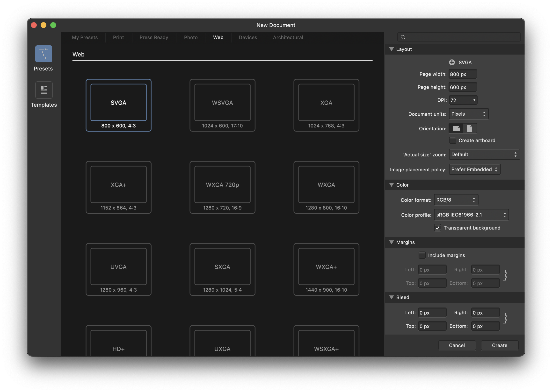Select portrait orientation icon

(469, 128)
